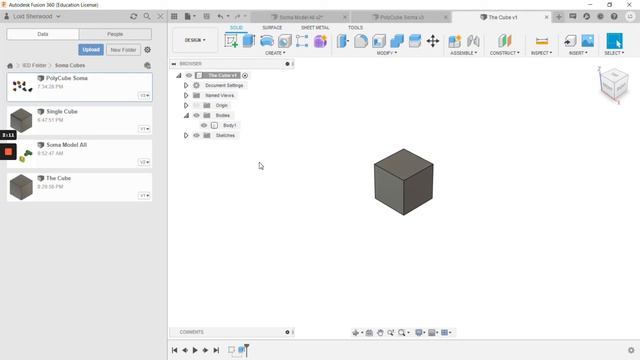
Task: Switch to the SHEET METAL tab
Action: 315,28
